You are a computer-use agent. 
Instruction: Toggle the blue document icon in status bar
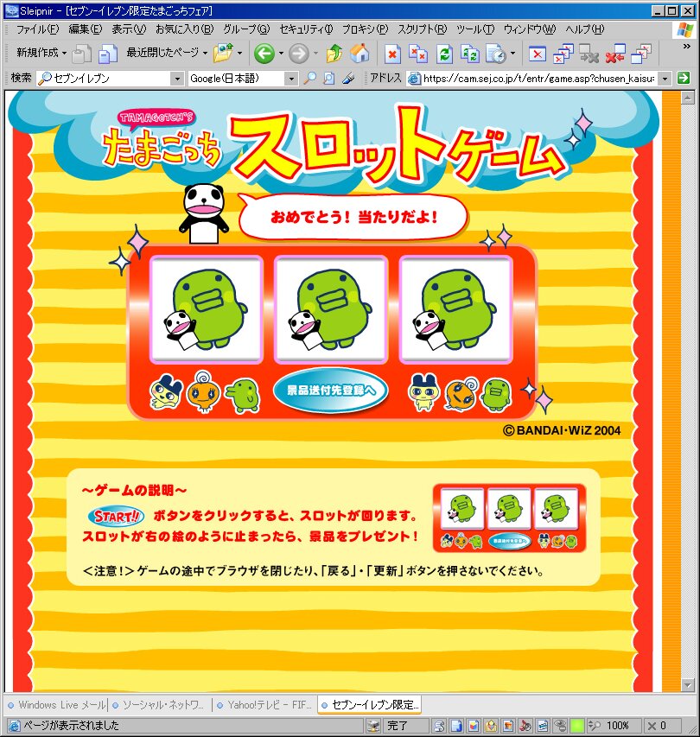point(456,726)
